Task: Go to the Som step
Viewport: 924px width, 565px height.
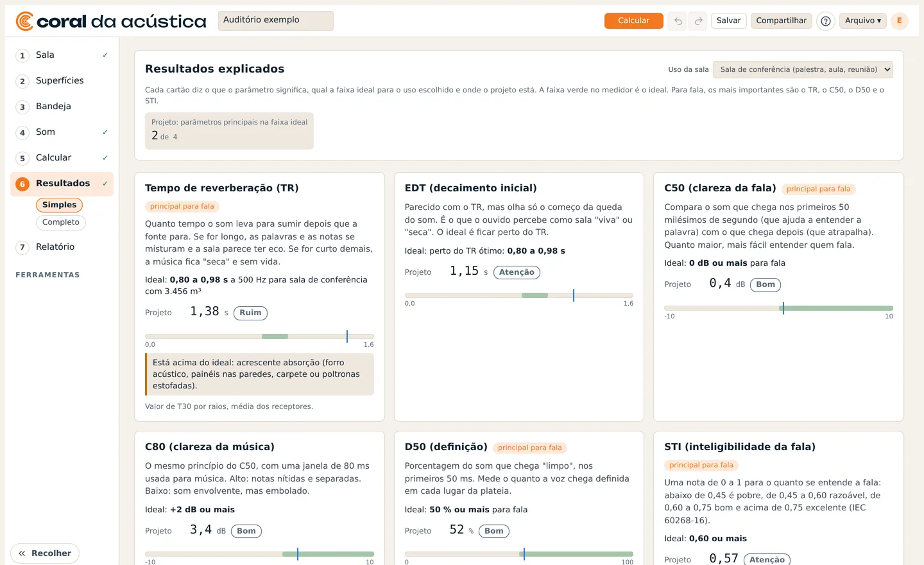Action: pos(62,132)
